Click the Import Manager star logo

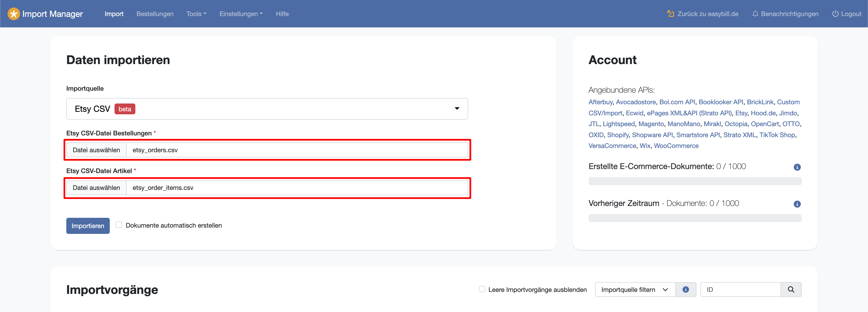[x=14, y=14]
